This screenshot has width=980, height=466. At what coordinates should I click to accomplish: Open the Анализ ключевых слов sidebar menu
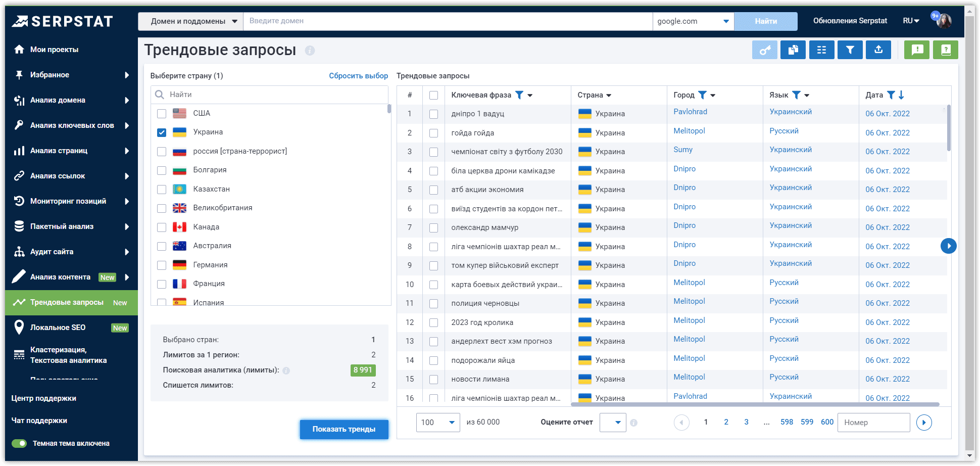click(x=71, y=125)
